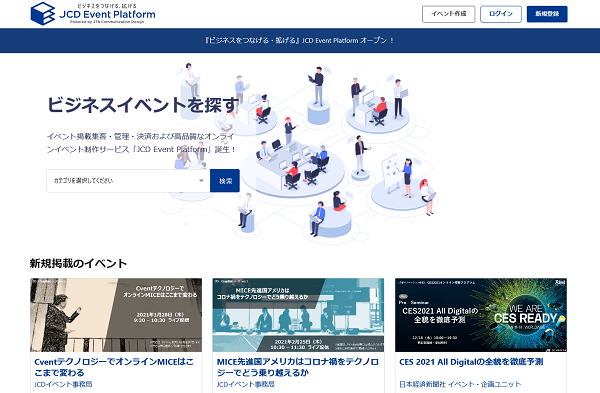This screenshot has height=393, width=600.
Task: Open the MICE先進国アメリカ event thumbnail
Action: click(x=298, y=315)
